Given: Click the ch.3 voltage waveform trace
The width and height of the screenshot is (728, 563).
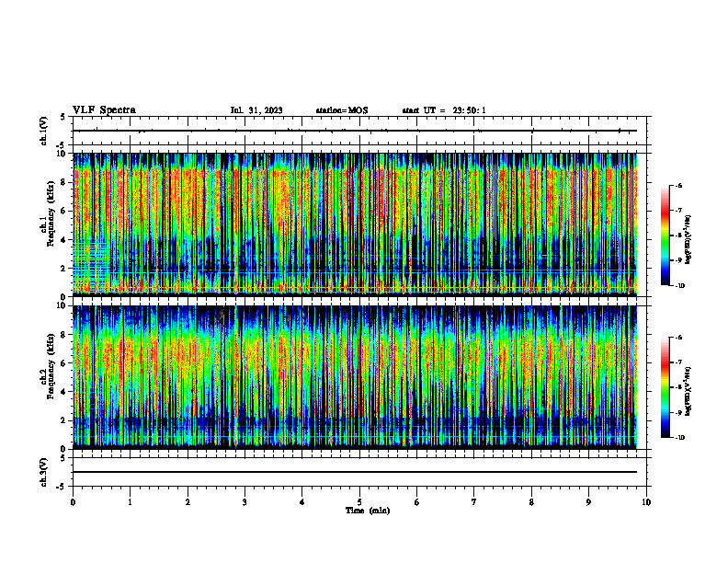Looking at the screenshot, I should point(355,472).
